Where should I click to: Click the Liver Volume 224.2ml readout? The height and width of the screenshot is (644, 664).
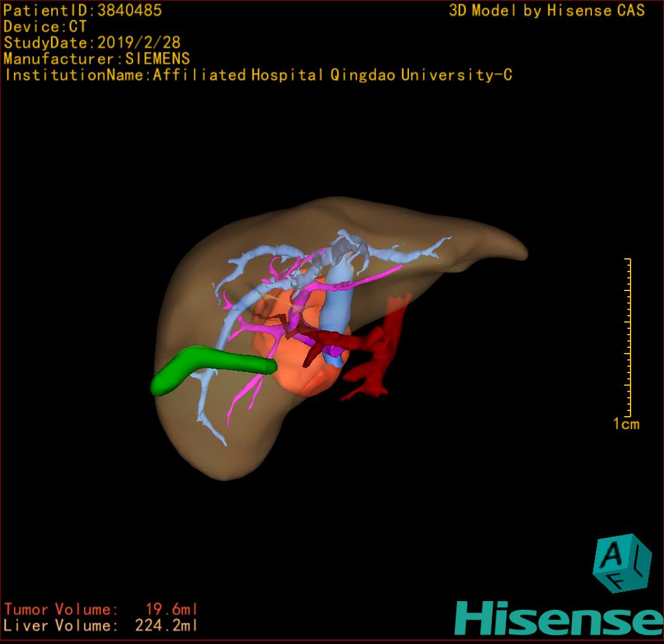coord(101,626)
